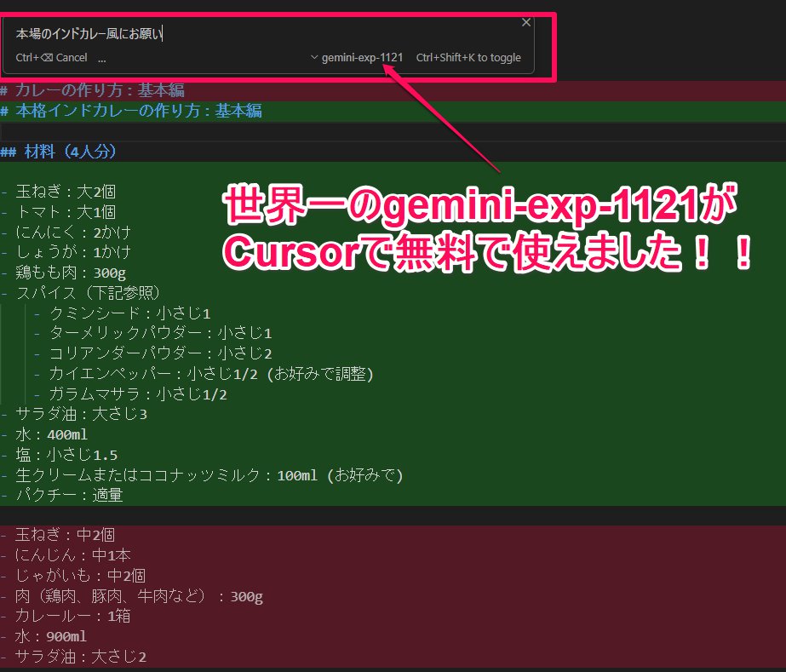Click the line 'しょうが：1かけ'
Viewport: 786px width, 672px height.
pos(73,252)
